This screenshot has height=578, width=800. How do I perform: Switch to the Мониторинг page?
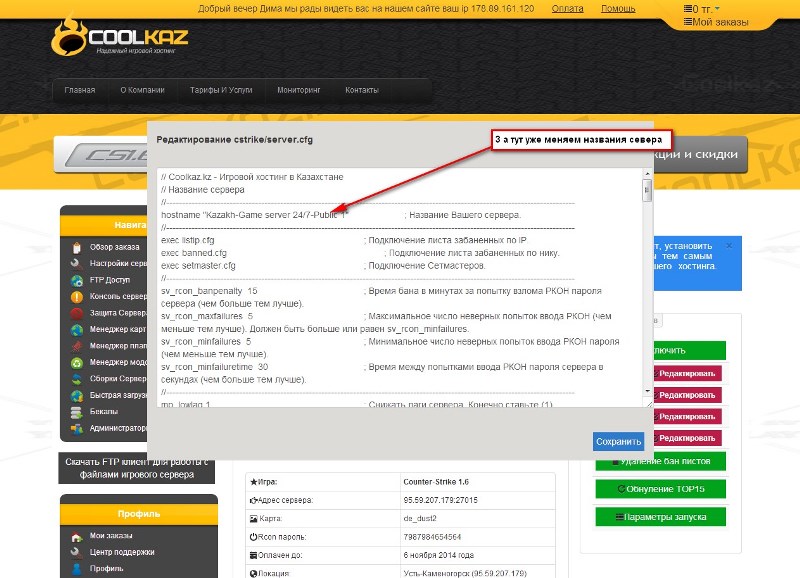tap(298, 90)
